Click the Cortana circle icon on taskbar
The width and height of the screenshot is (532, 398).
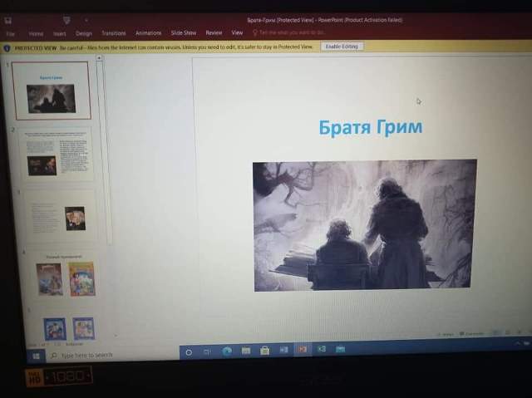189,352
